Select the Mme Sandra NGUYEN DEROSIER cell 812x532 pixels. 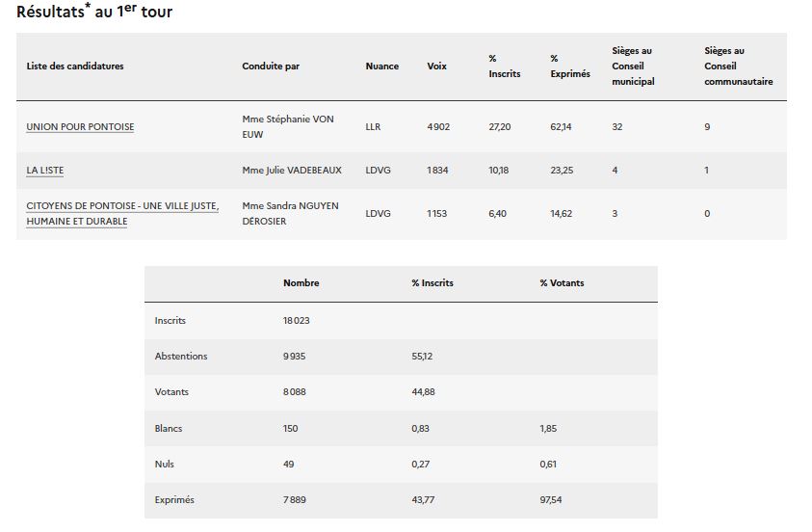click(291, 213)
